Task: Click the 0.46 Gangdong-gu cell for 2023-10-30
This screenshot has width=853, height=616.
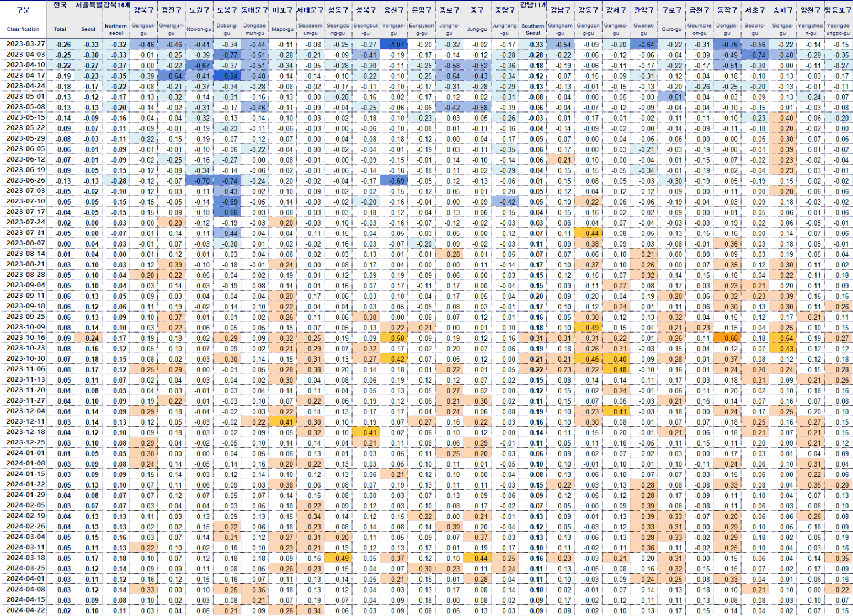Action: (x=588, y=359)
